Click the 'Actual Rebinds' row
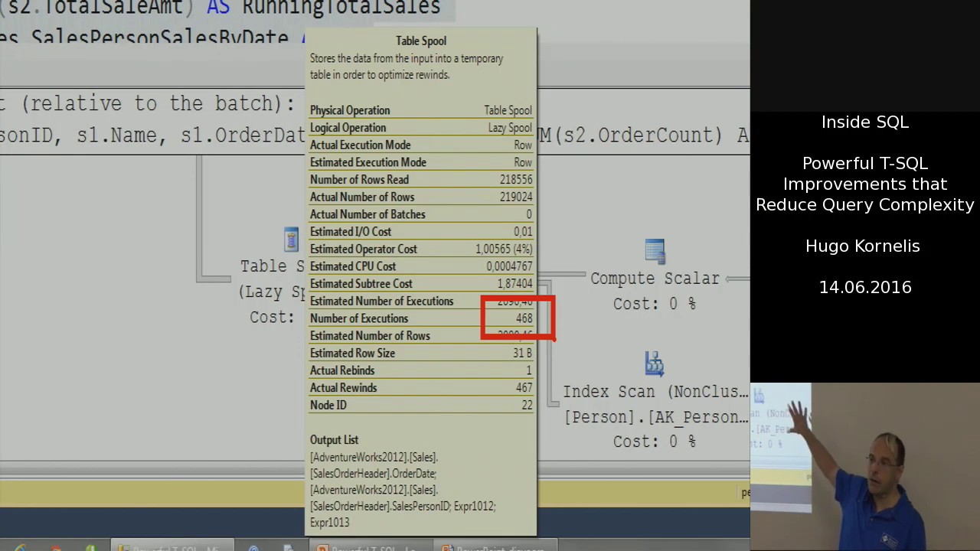The width and height of the screenshot is (980, 551). pyautogui.click(x=421, y=370)
